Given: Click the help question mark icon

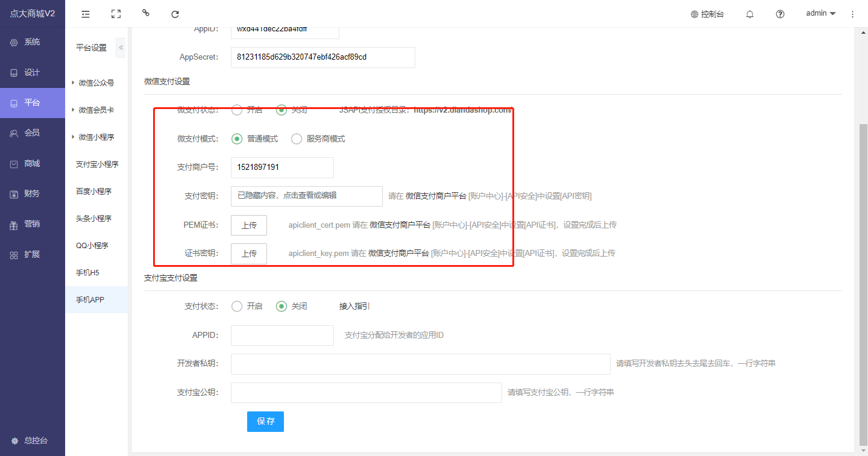Looking at the screenshot, I should (780, 14).
